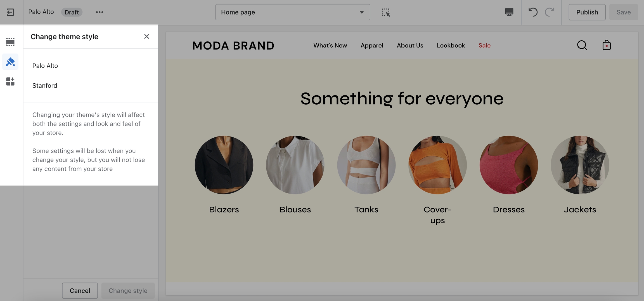Close the Change theme style panel
The height and width of the screenshot is (301, 644).
click(146, 37)
